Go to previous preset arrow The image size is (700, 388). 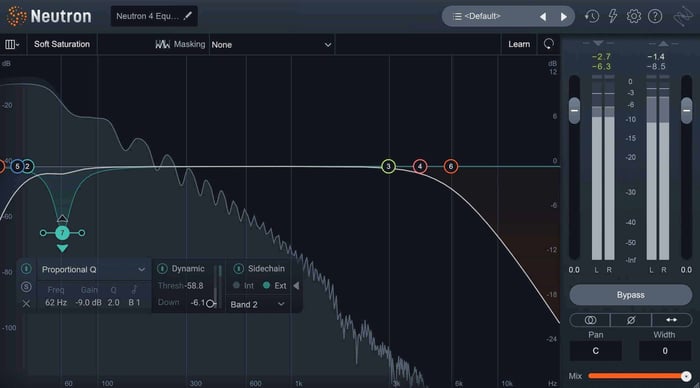point(543,17)
